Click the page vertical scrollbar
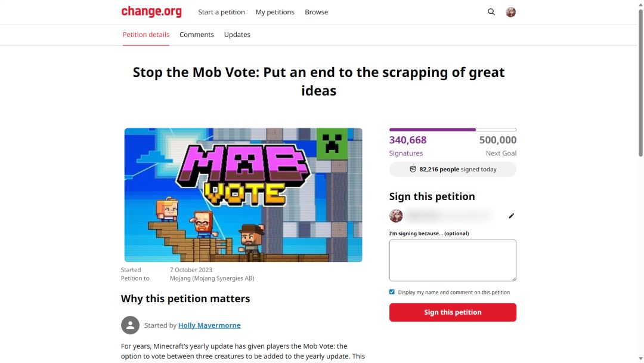Image resolution: width=644 pixels, height=363 pixels. click(x=640, y=90)
